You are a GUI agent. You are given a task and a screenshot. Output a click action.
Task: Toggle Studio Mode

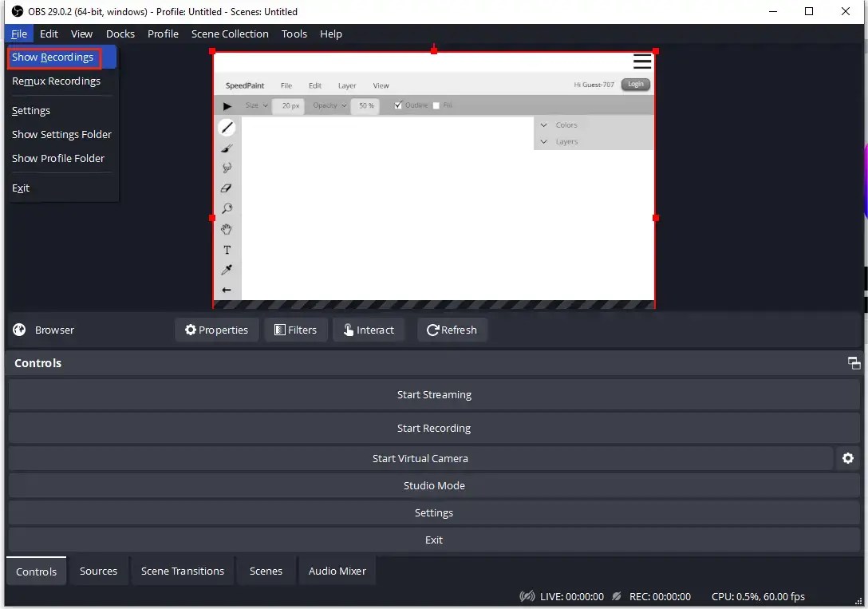[x=434, y=485]
